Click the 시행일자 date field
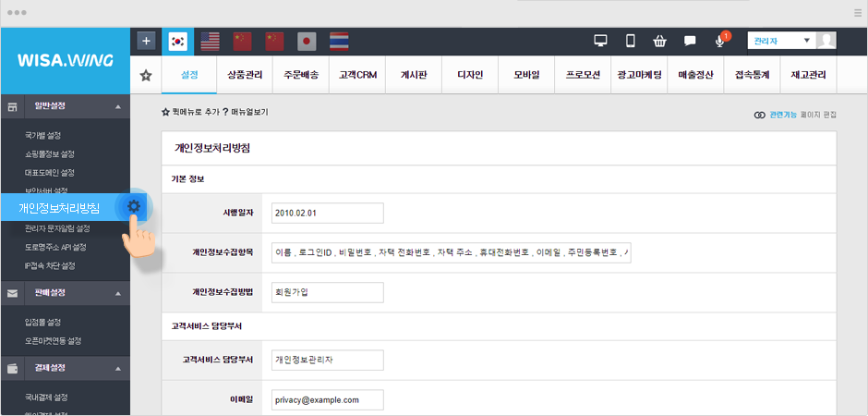 (328, 213)
